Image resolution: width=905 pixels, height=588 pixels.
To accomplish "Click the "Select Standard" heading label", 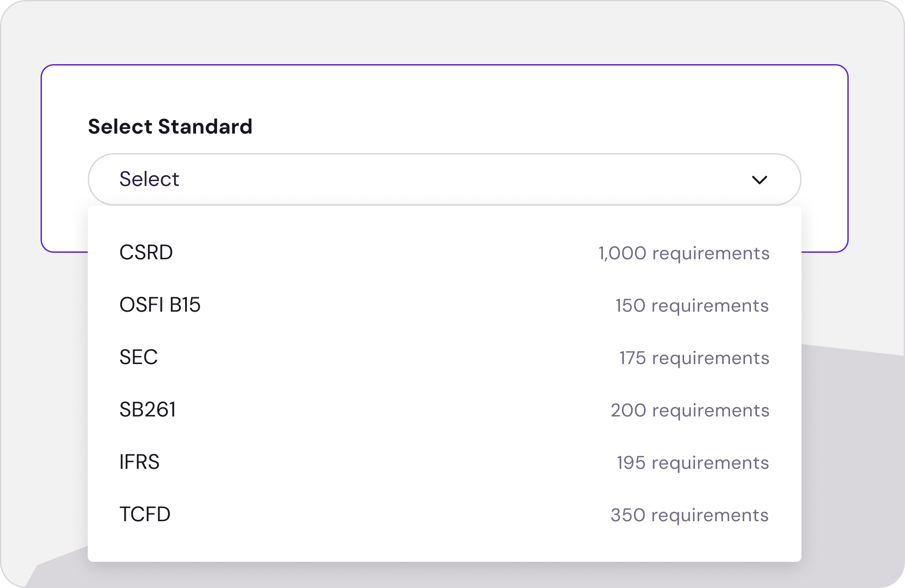I will pos(170,127).
